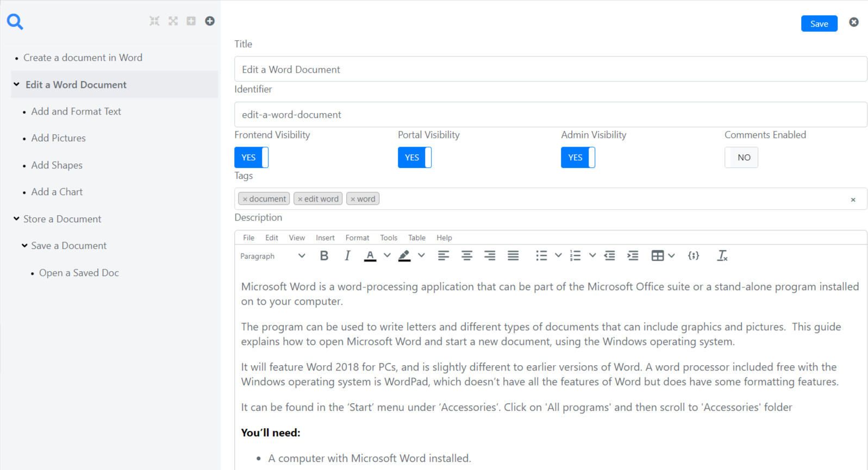
Task: Collapse the Save a Document node
Action: tap(24, 246)
